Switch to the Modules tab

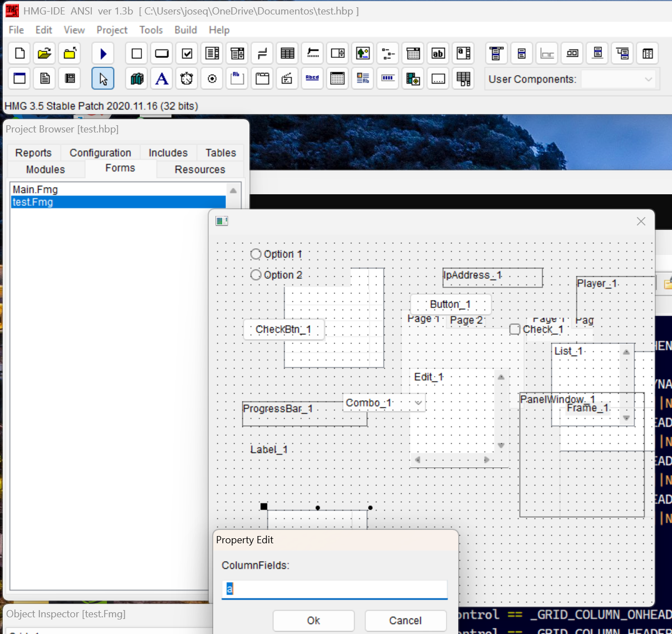point(46,170)
